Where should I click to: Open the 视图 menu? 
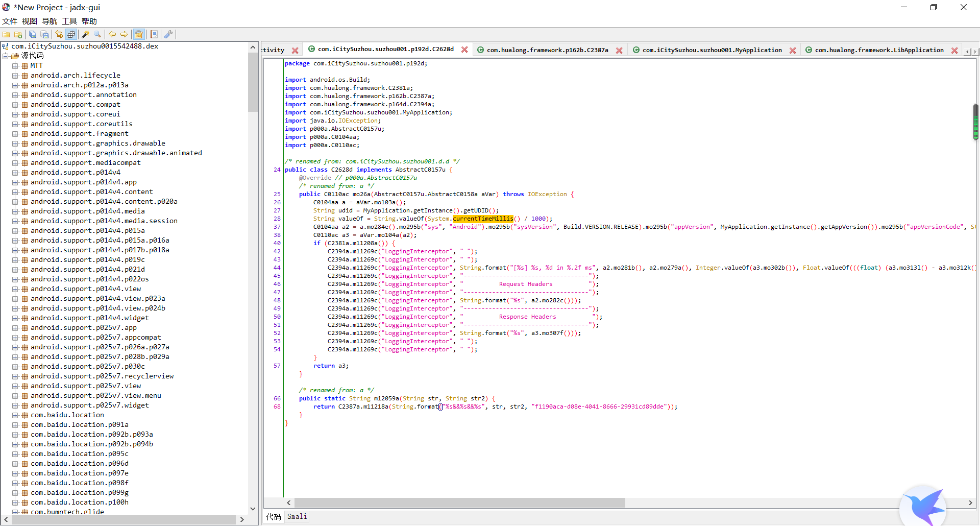click(x=30, y=21)
